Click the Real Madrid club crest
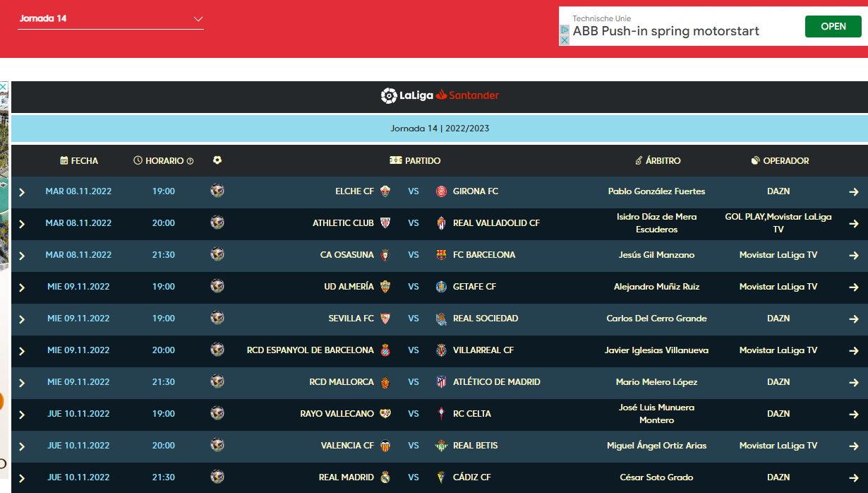 (385, 477)
